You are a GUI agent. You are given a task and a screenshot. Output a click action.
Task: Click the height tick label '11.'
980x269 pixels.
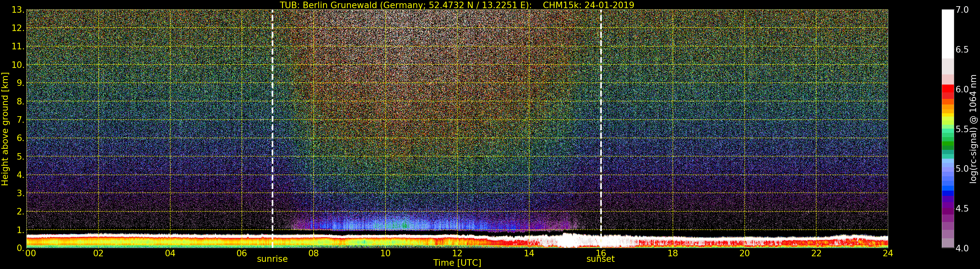[18, 46]
